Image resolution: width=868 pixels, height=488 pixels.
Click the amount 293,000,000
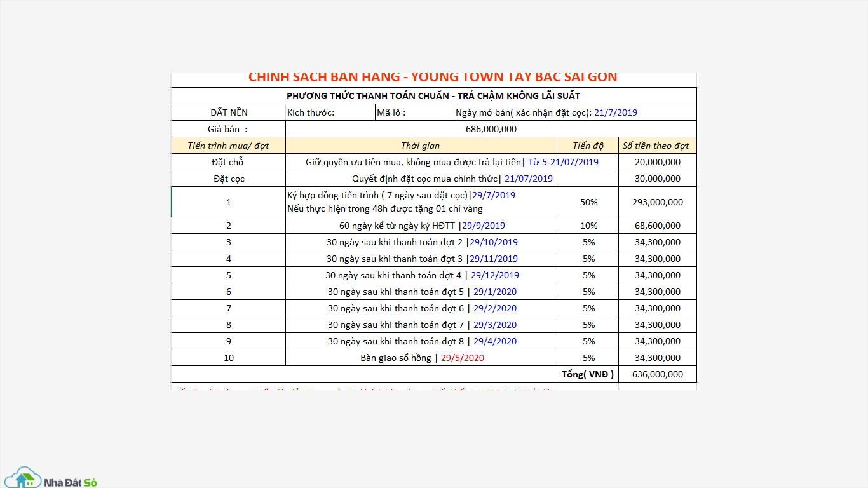click(x=658, y=202)
